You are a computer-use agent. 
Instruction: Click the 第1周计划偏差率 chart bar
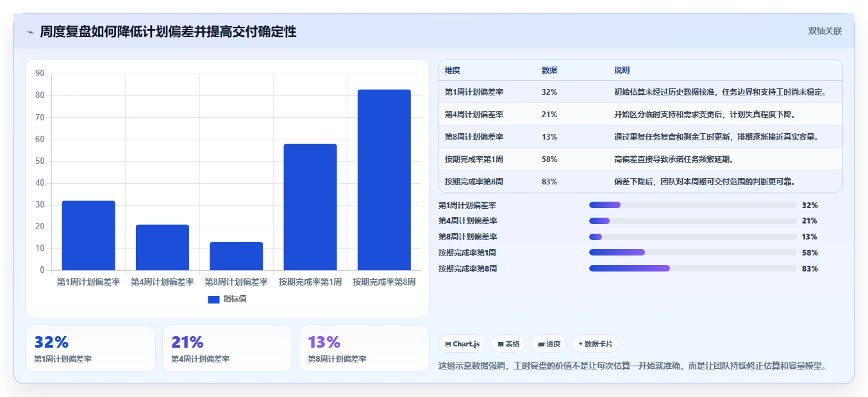click(x=88, y=236)
